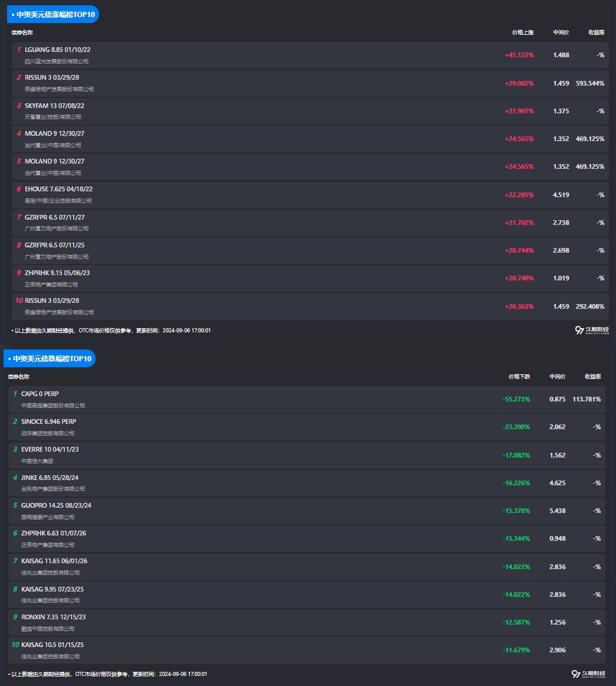Screen dimensions: 616x686
Task: Select the JINKE 6.85 05/28/24 bond row
Action: (x=50, y=477)
